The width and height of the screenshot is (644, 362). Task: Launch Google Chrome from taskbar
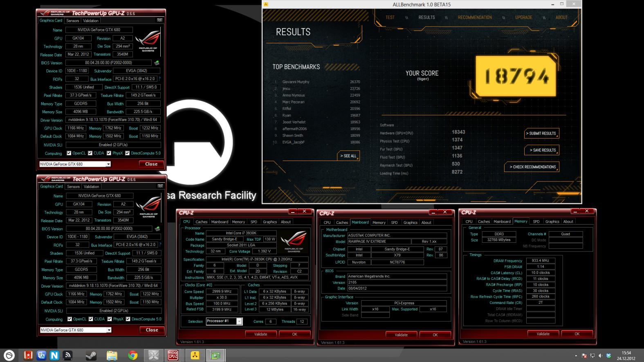[132, 355]
